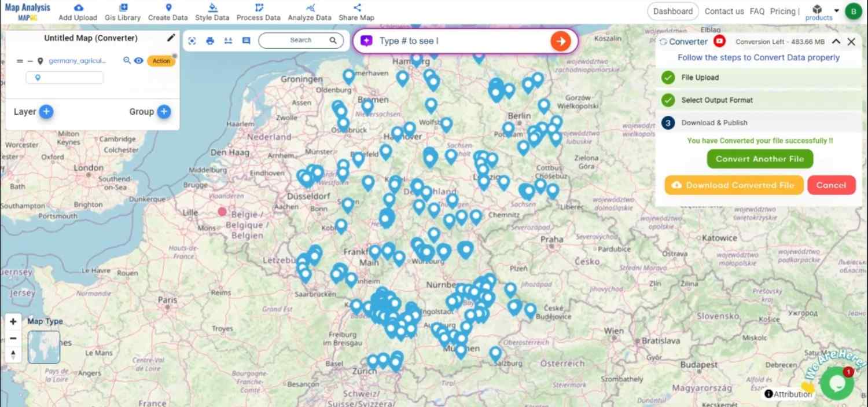Click the measure tool icon
The image size is (868, 407).
tap(228, 41)
